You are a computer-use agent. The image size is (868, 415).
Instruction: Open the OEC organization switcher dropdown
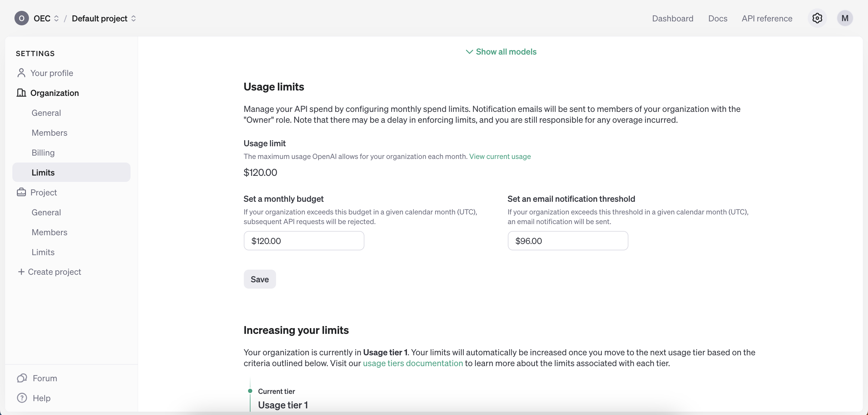[46, 18]
